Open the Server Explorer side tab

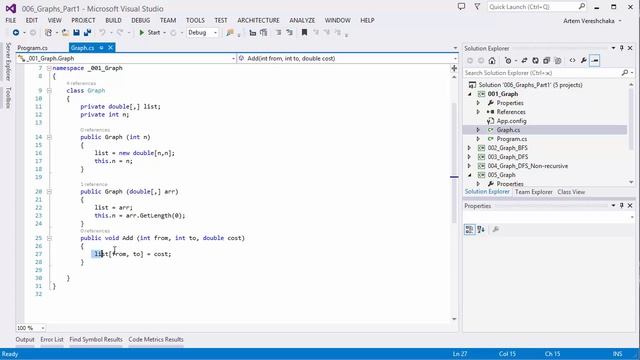point(8,62)
